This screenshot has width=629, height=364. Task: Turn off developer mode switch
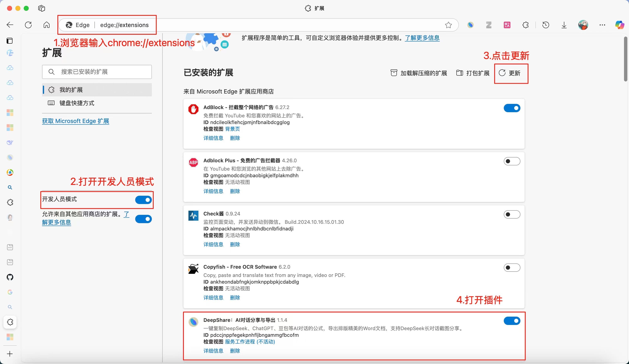(143, 200)
